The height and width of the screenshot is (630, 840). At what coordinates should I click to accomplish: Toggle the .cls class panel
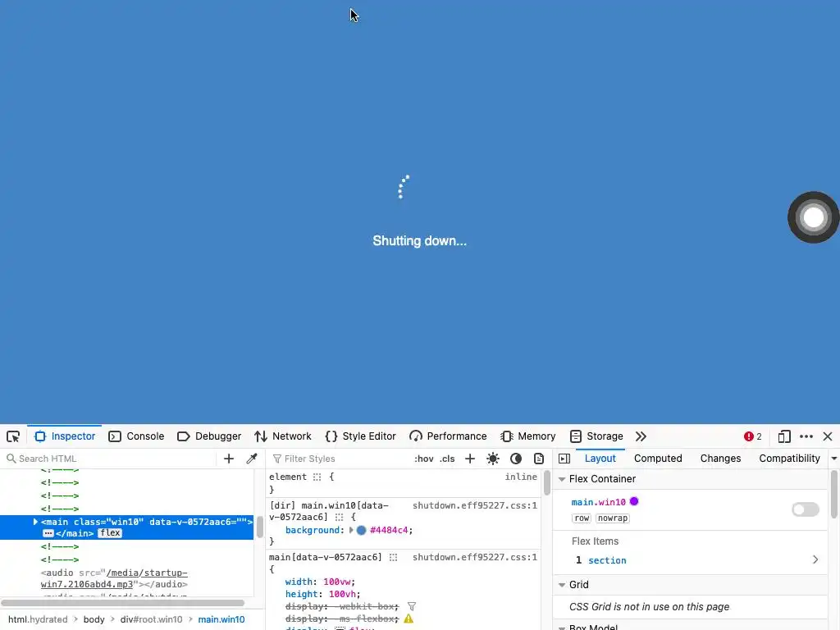[447, 459]
